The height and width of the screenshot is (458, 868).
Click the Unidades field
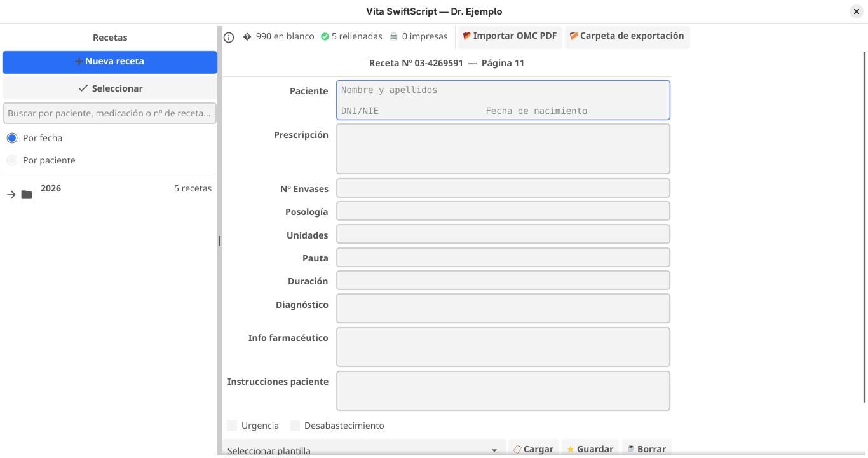(503, 234)
